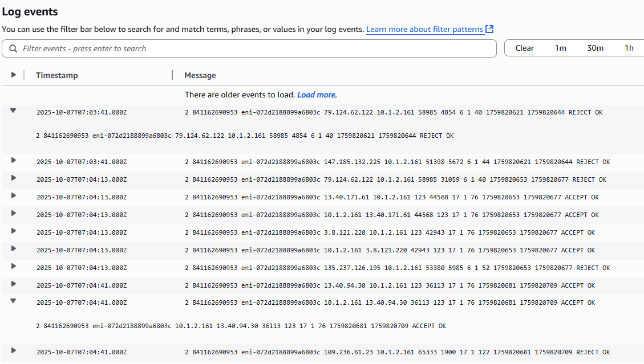Select the 1h time range
Viewport: 644px width, 364px height.
629,48
